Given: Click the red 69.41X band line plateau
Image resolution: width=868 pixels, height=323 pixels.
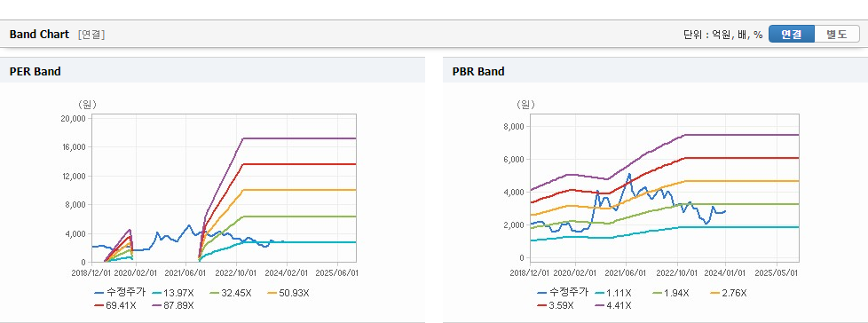Looking at the screenshot, I should coord(299,163).
